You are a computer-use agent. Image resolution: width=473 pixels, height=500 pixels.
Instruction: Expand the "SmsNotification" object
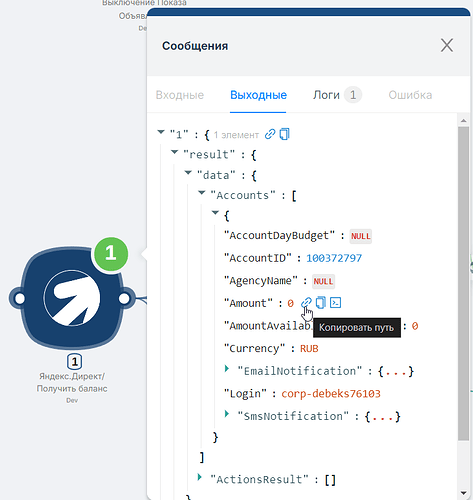[227, 414]
